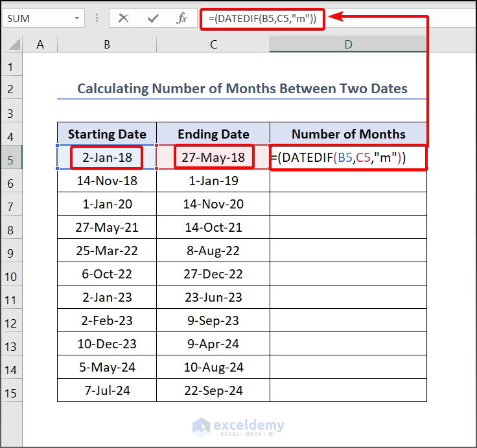Click the 'Starting Date' header cell
The width and height of the screenshot is (477, 448).
[x=107, y=134]
